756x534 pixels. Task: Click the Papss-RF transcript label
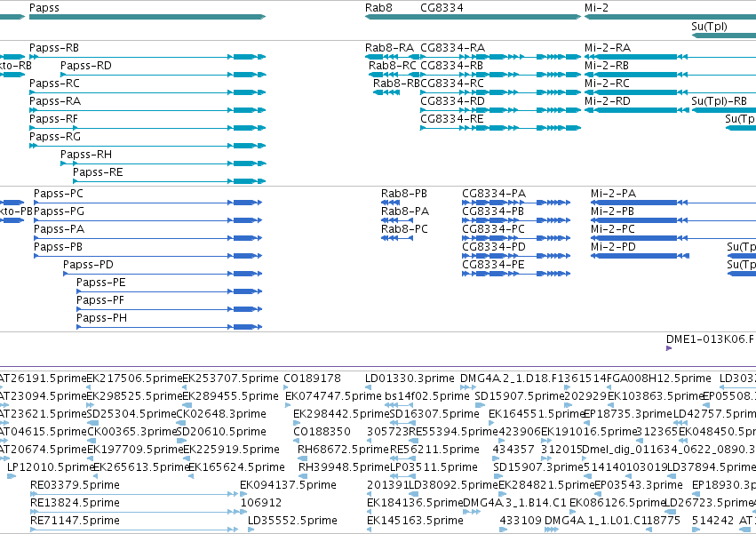point(53,119)
